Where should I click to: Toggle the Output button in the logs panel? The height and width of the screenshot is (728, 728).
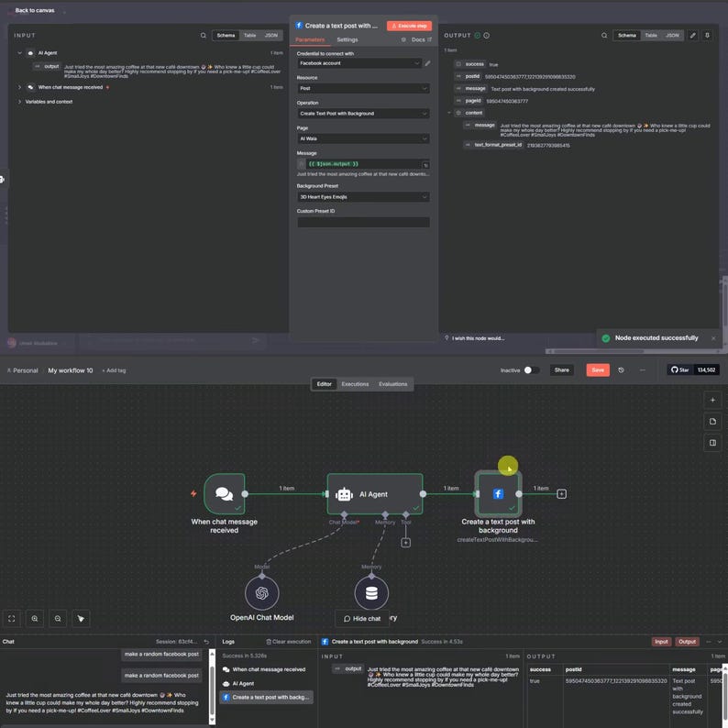pos(687,642)
